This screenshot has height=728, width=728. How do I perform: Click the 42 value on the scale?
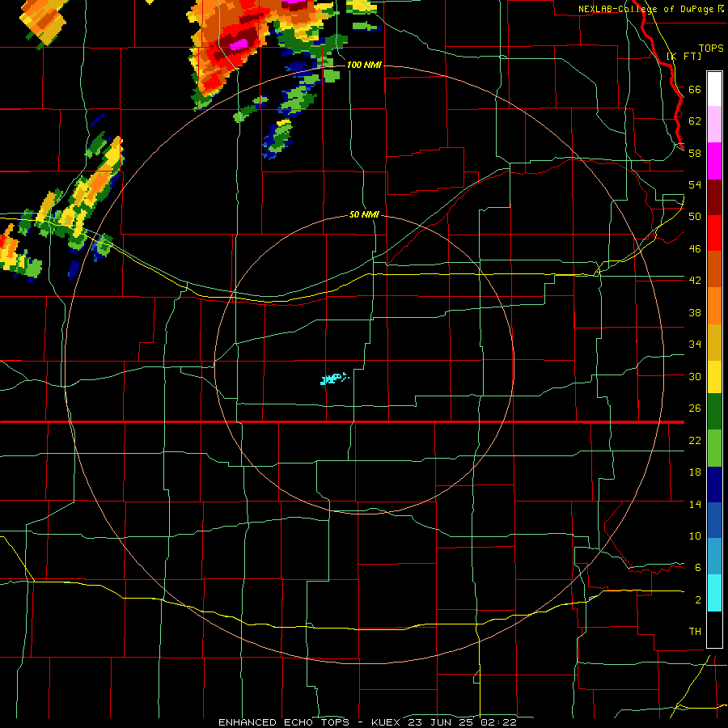click(695, 281)
